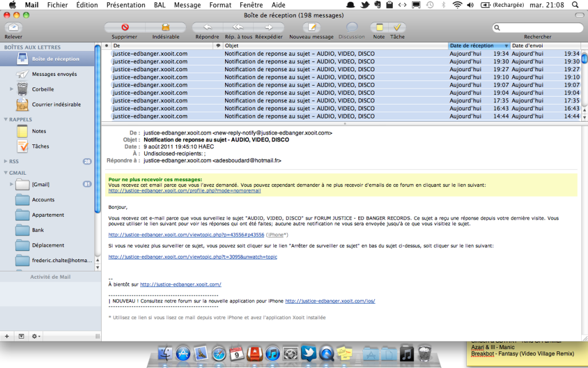
Task: Expand the RSS section
Action: pos(6,162)
